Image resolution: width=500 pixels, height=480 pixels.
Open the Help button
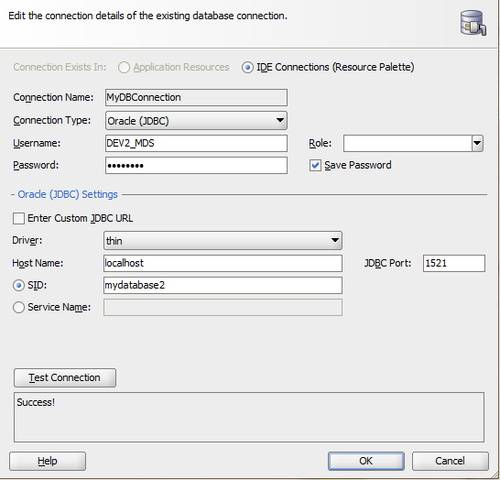click(x=48, y=461)
